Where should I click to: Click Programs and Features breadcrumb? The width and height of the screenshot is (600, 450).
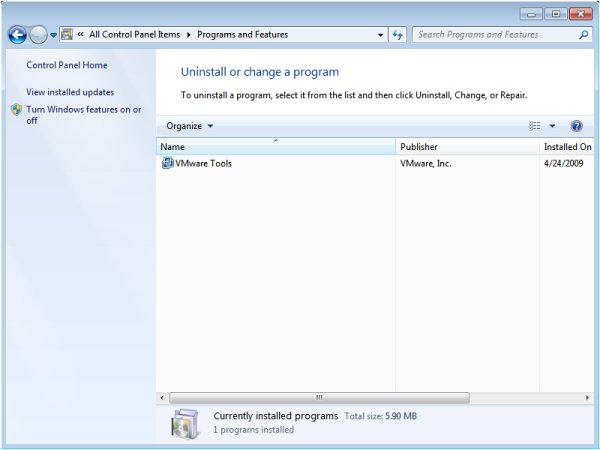(243, 34)
